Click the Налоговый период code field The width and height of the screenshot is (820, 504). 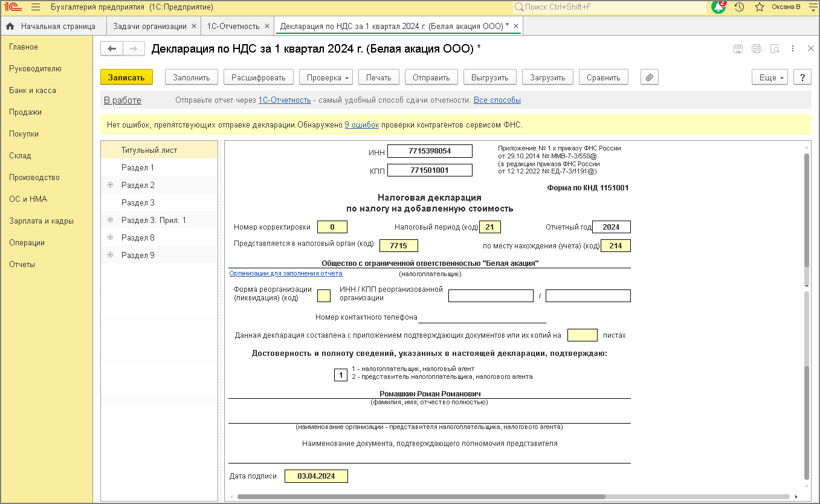[x=490, y=227]
